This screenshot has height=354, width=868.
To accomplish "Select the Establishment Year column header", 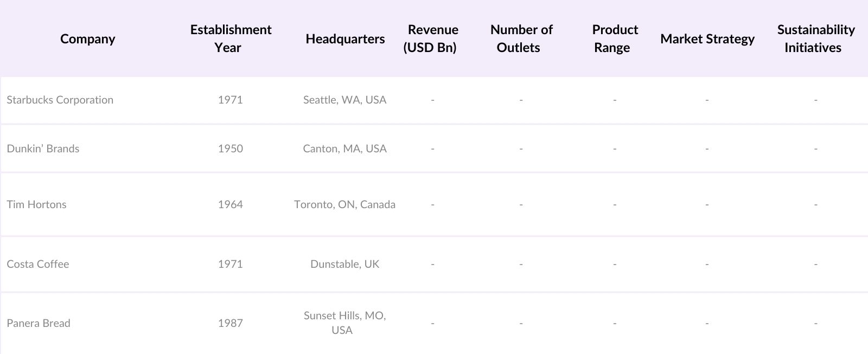I will coord(231,38).
